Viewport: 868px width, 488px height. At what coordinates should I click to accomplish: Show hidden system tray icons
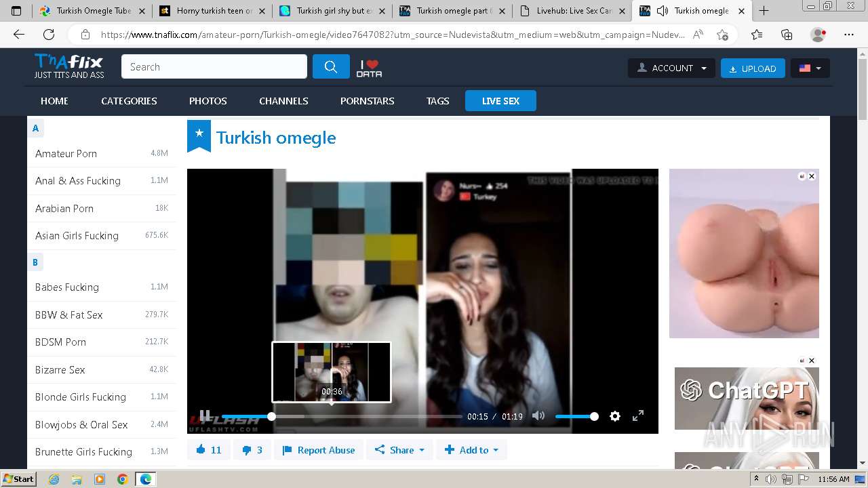click(757, 479)
